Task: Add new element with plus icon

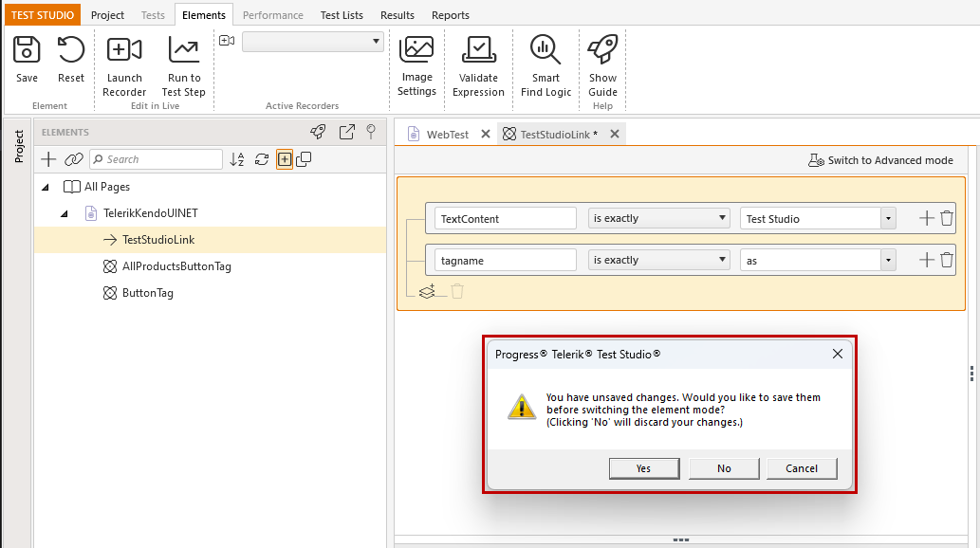Action: pos(48,159)
